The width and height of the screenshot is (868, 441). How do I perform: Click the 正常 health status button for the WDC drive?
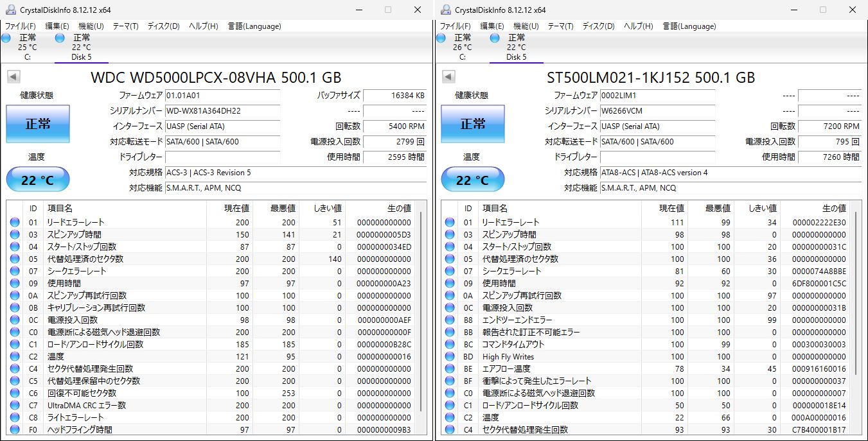click(x=37, y=125)
